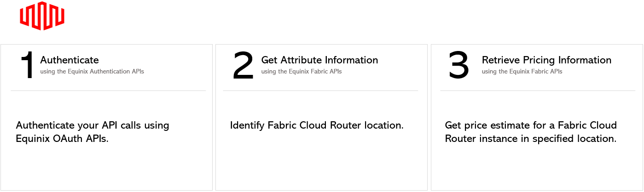The image size is (644, 192).
Task: Click the red Equinix logo
Action: pos(42,16)
